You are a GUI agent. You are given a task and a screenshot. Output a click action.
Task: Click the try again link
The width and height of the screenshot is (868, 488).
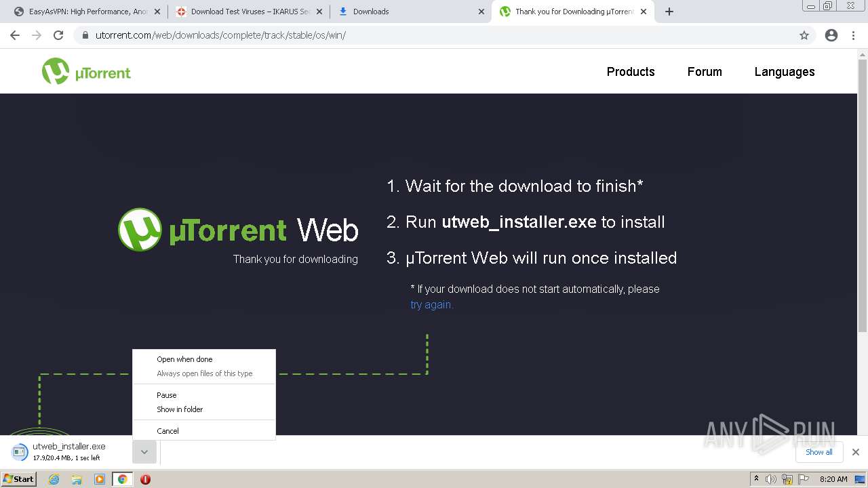[x=432, y=305]
